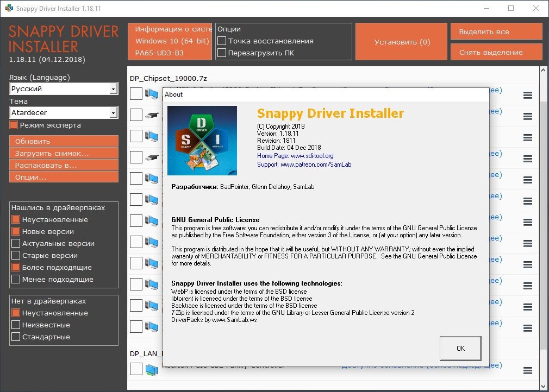Click Выделить все button
549x392 pixels.
tap(496, 32)
